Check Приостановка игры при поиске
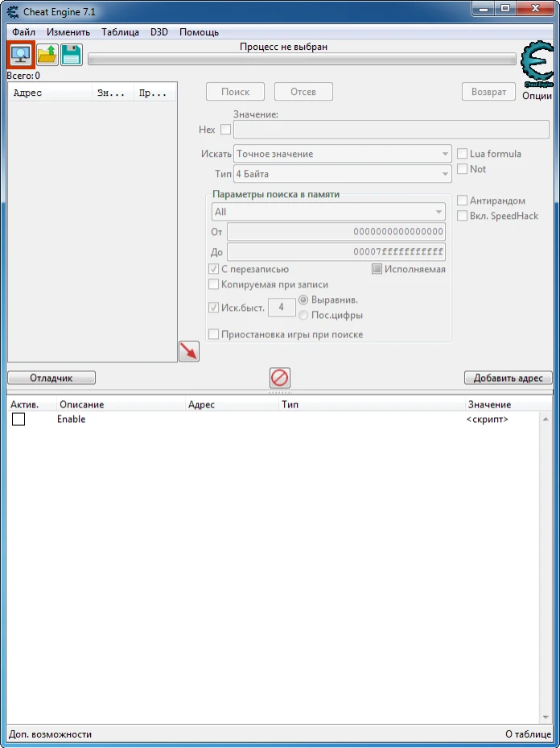 pos(213,334)
